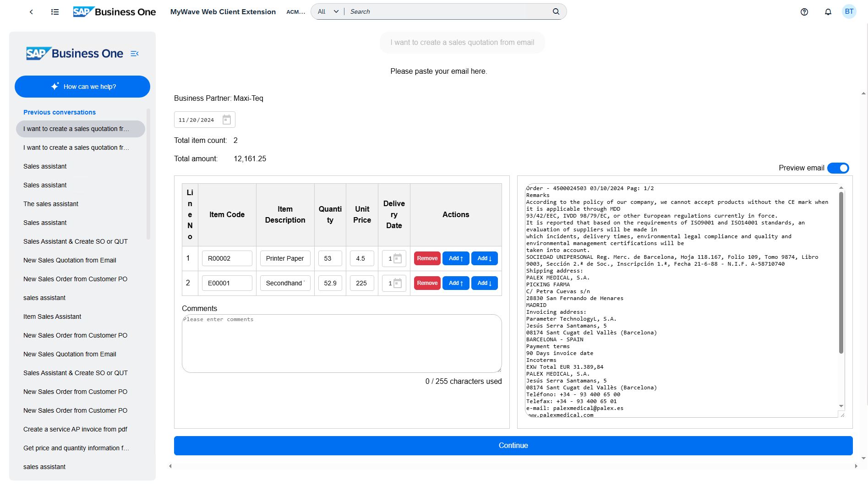Click the How can we help button
Screen dimensions: 868x486
pyautogui.click(x=82, y=87)
